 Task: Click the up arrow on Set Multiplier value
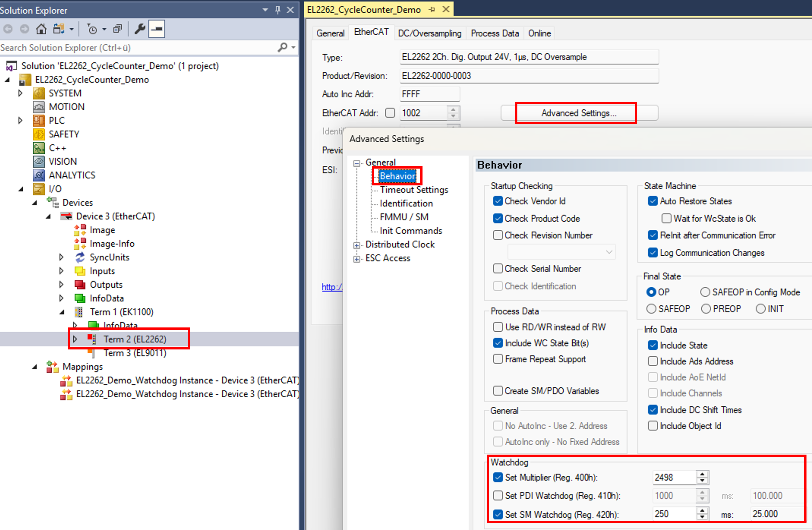click(x=702, y=474)
